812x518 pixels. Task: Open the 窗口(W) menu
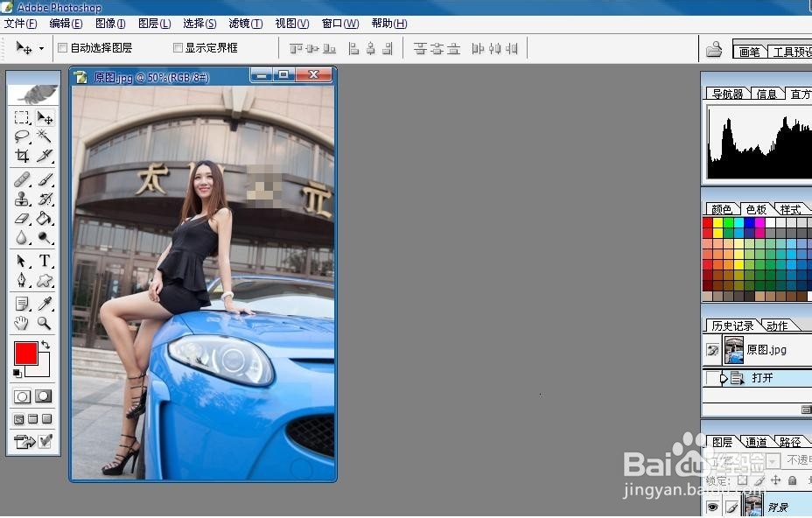pos(339,24)
